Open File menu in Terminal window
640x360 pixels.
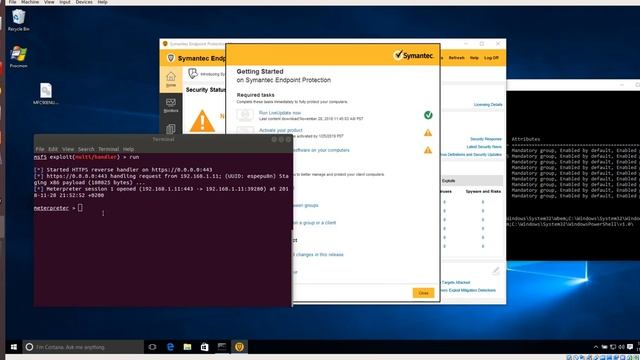tap(40, 149)
